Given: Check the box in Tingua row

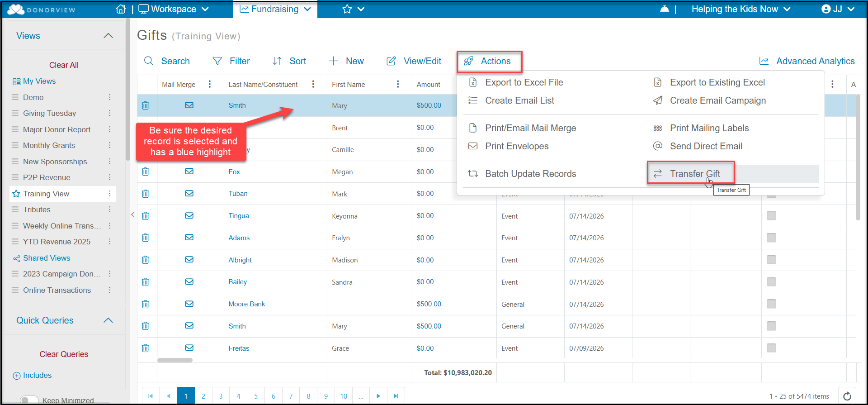Looking at the screenshot, I should tap(772, 216).
